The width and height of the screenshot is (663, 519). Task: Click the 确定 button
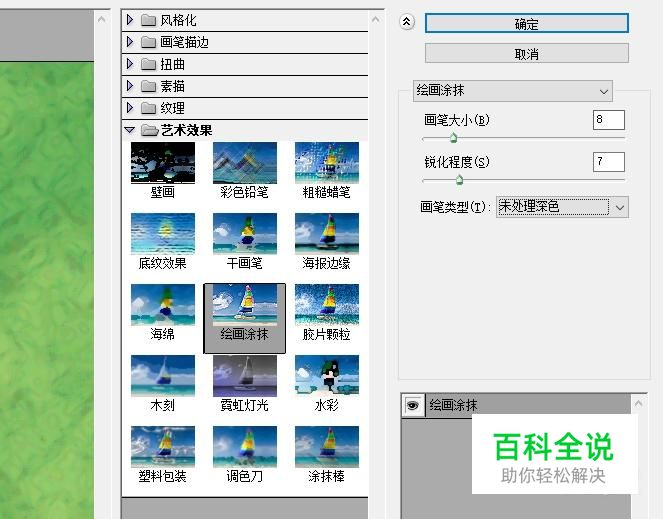click(526, 23)
